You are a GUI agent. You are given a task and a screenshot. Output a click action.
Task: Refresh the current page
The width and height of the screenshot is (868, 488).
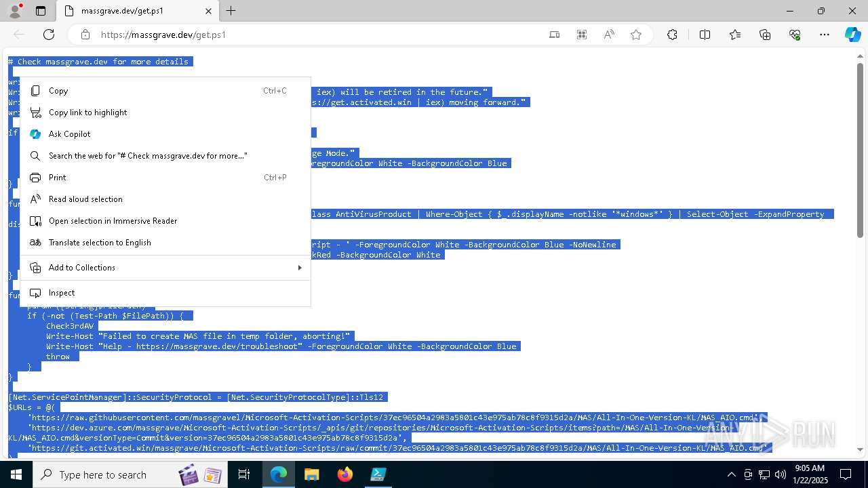pyautogui.click(x=49, y=35)
